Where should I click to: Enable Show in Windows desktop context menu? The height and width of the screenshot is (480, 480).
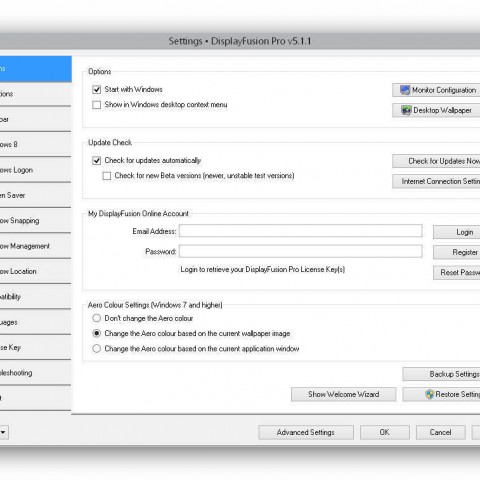pos(97,105)
